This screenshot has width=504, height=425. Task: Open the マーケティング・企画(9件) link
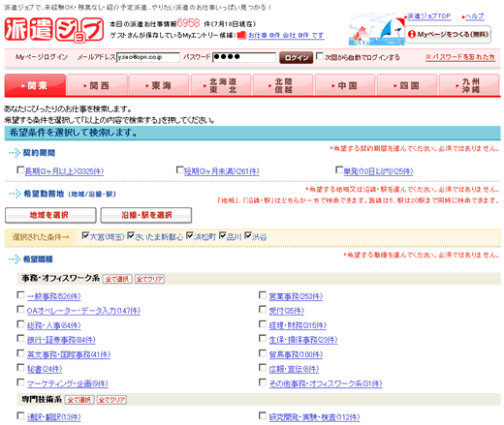68,383
